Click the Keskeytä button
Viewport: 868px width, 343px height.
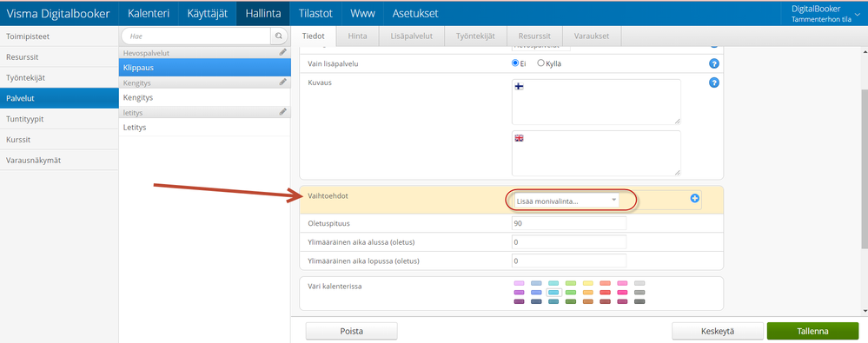[718, 332]
